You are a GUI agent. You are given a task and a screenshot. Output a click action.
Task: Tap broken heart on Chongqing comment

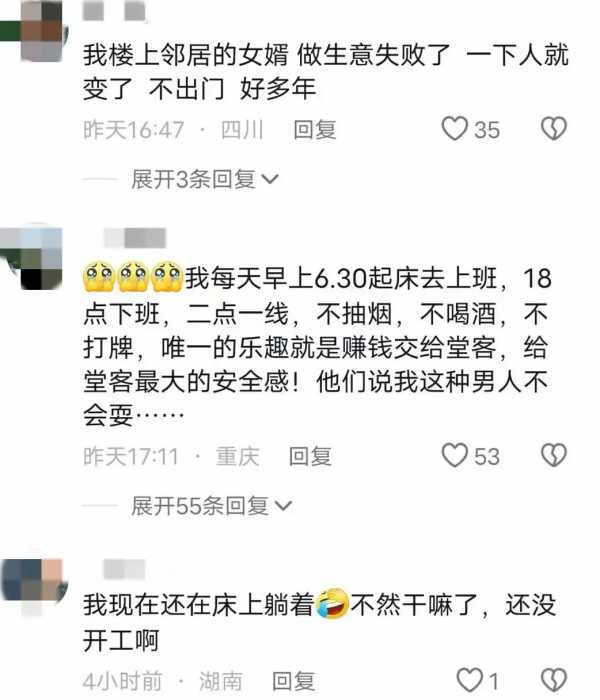pos(554,455)
